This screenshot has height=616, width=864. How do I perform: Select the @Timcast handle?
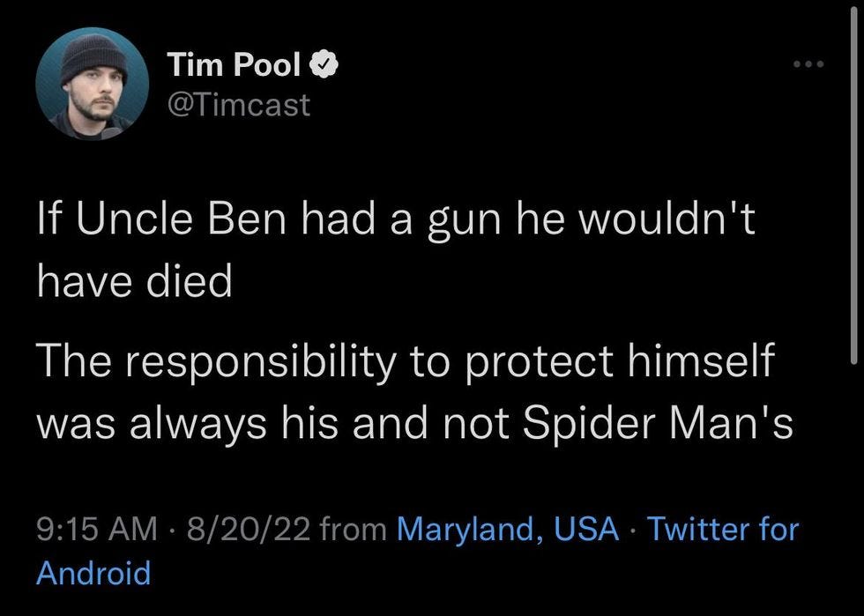point(239,105)
